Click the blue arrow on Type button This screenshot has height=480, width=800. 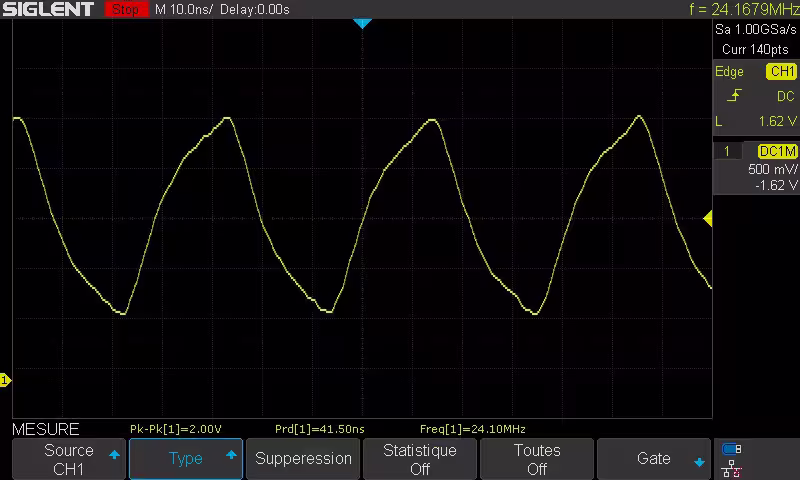click(231, 454)
